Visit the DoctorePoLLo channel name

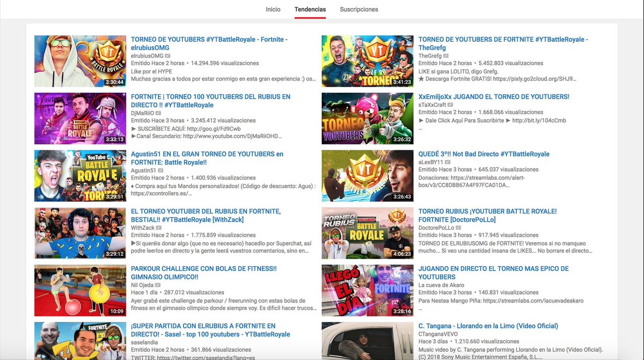coord(436,228)
